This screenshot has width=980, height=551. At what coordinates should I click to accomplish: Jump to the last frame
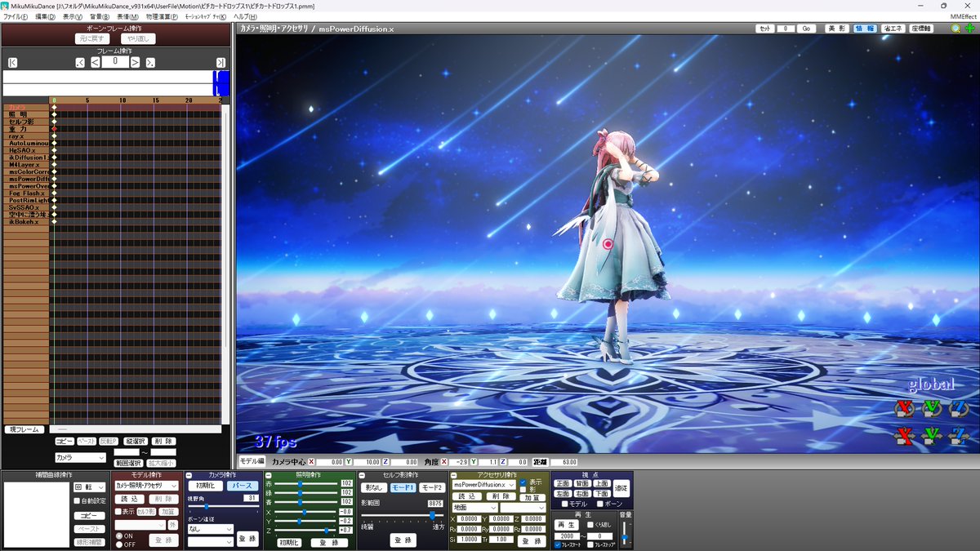[220, 62]
